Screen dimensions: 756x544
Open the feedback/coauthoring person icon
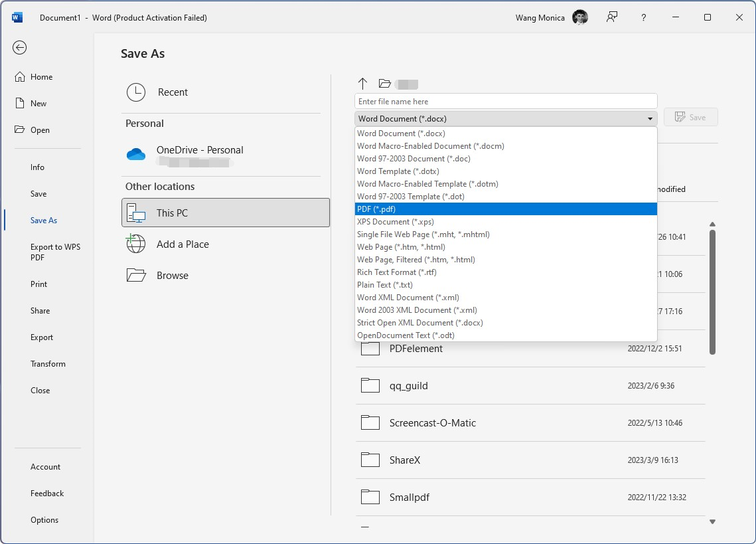[x=612, y=17]
